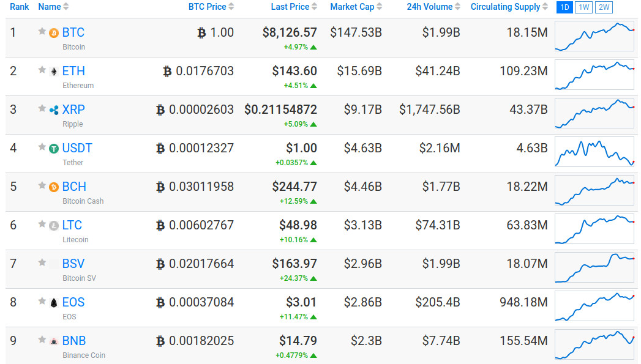Open the EOS sparkline chart
Viewport: 641px width, 364px height.
[x=594, y=306]
